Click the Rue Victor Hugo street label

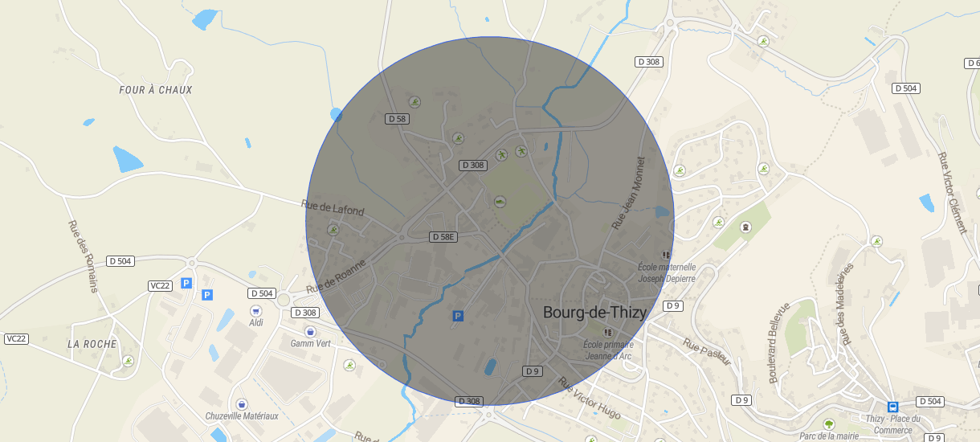click(x=590, y=398)
